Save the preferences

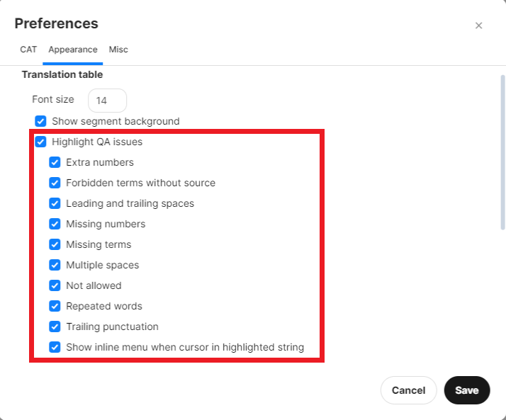(x=467, y=390)
